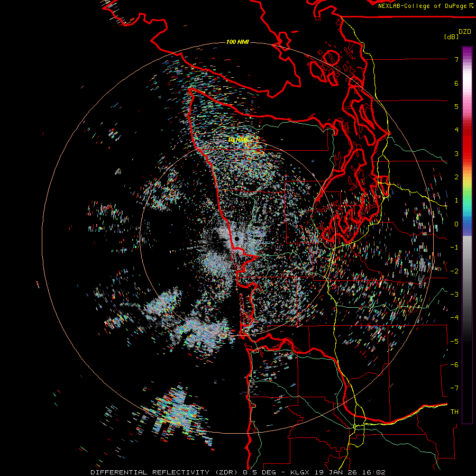Viewport: 476px width, 476px height.
Task: Click the DIFFERENTIAL REFLECTIVITY (ZDR) caption text
Action: pos(165,472)
